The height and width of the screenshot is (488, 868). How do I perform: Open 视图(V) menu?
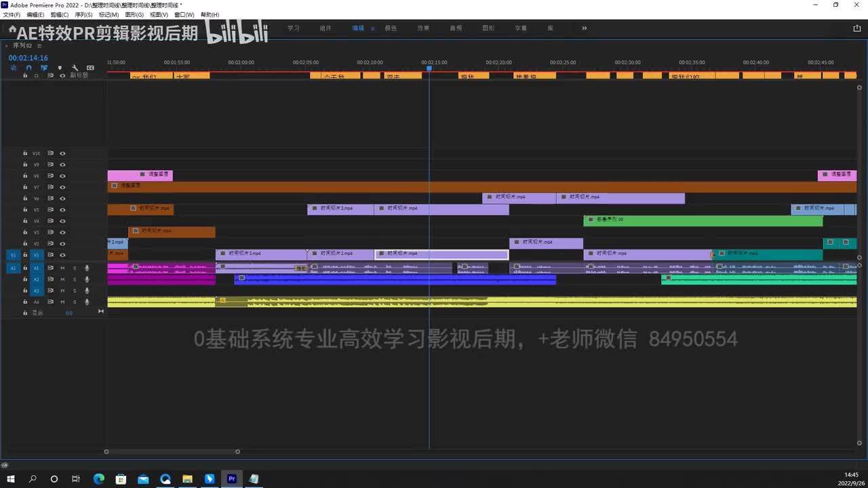pos(159,14)
